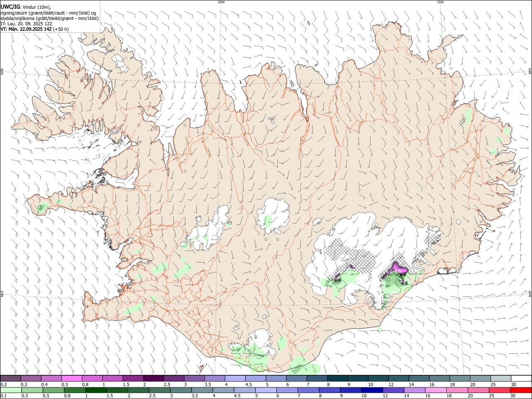Click the '0.6' precipitation value on map

point(337,281)
